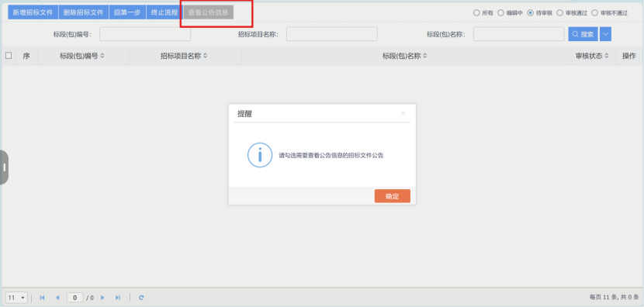Click the sort arrows beside 标段(包)编号 header

click(x=102, y=56)
